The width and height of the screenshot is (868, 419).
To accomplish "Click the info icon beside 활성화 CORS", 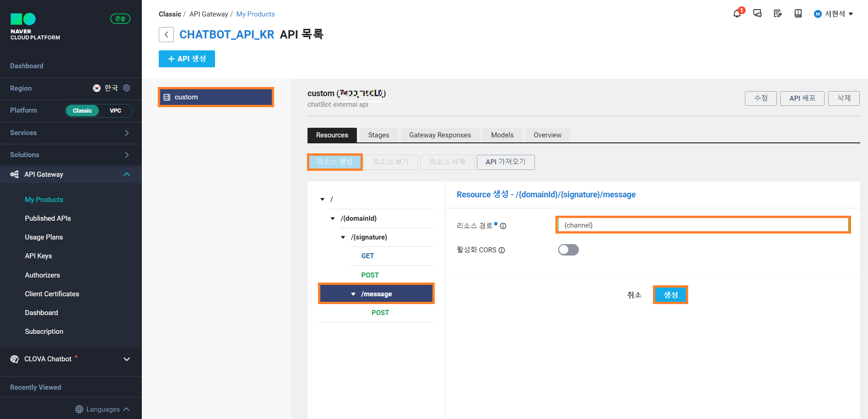I will [501, 250].
